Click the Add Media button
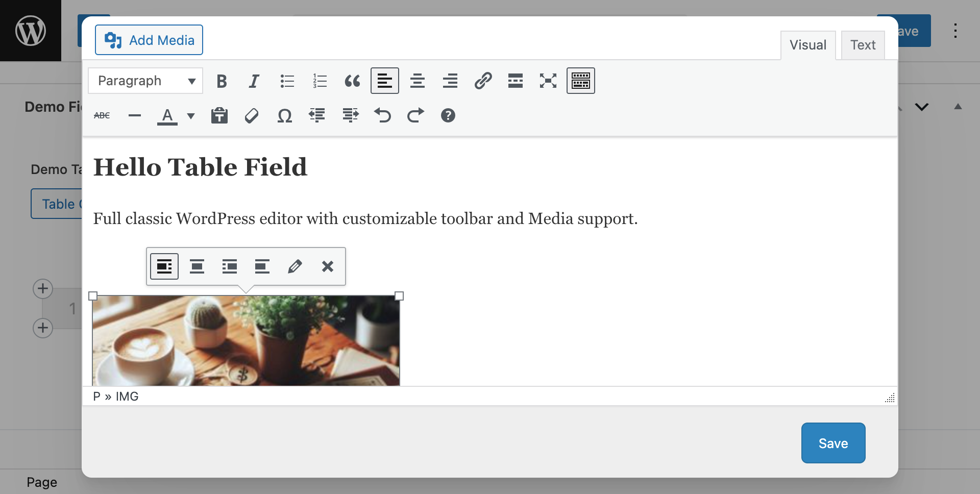This screenshot has height=494, width=980. (x=149, y=40)
